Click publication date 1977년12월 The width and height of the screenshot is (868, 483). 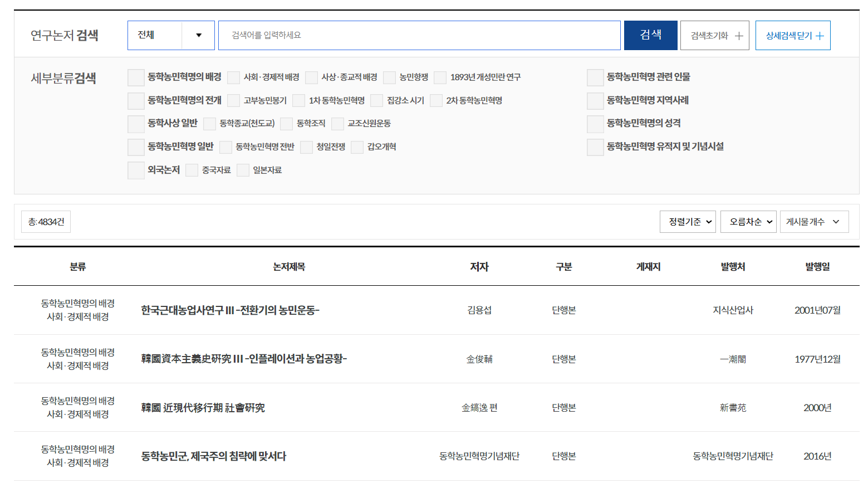tap(818, 359)
